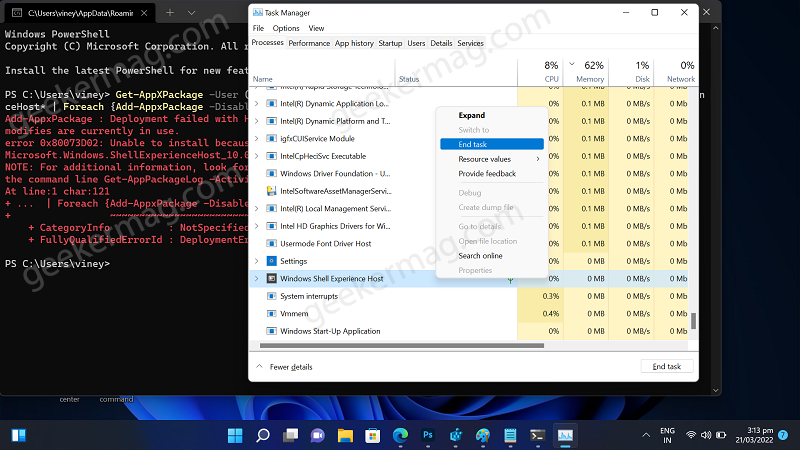Expand the Intel(R) Dynamic Platform and T... process
Viewport: 800px width, 450px height.
pyautogui.click(x=257, y=121)
